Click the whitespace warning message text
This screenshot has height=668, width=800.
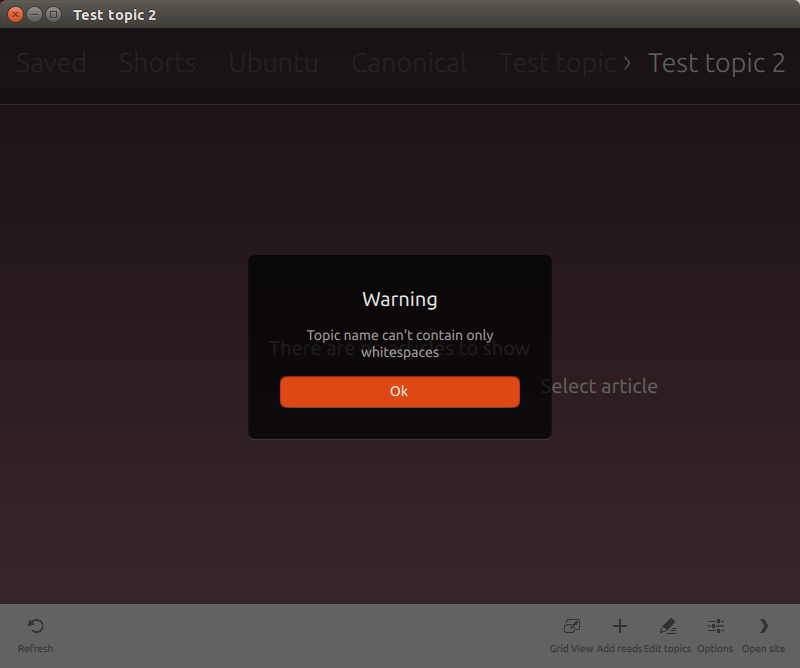click(x=399, y=344)
